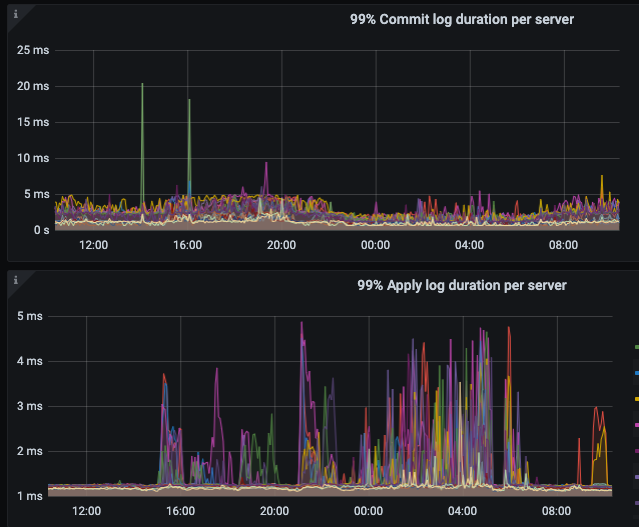Click the purple spike near 9 ms in Commit log

(266, 164)
